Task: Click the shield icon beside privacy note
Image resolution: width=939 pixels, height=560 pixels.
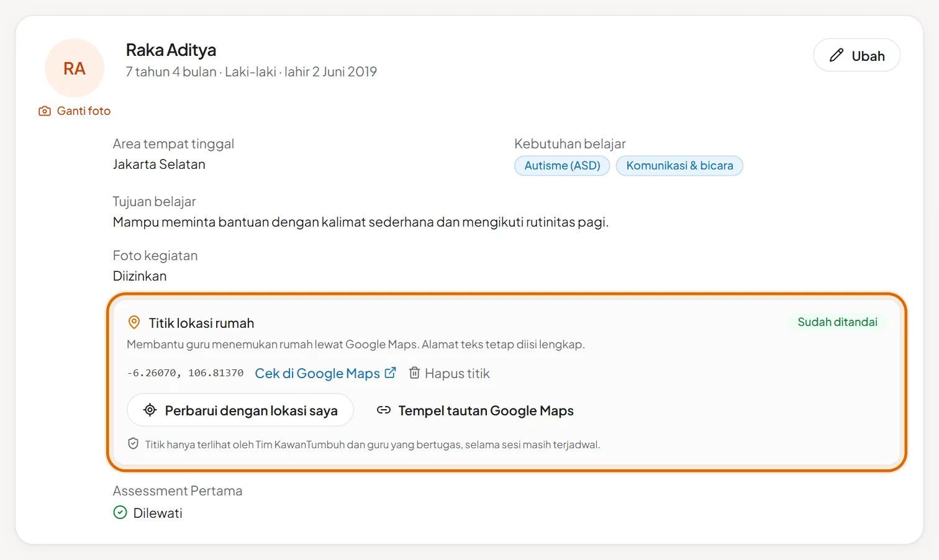Action: coord(133,443)
